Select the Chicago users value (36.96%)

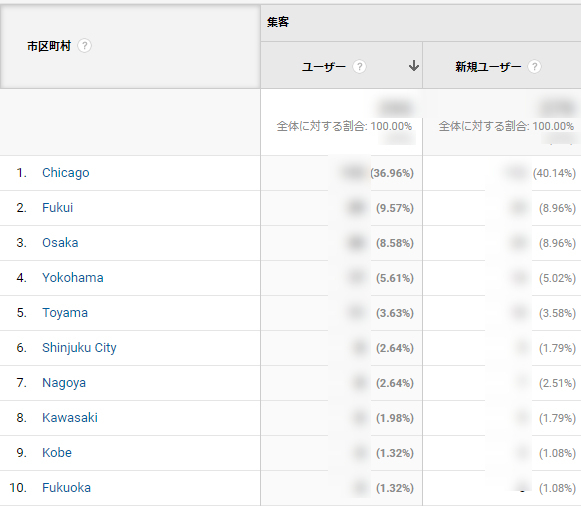pyautogui.click(x=392, y=173)
